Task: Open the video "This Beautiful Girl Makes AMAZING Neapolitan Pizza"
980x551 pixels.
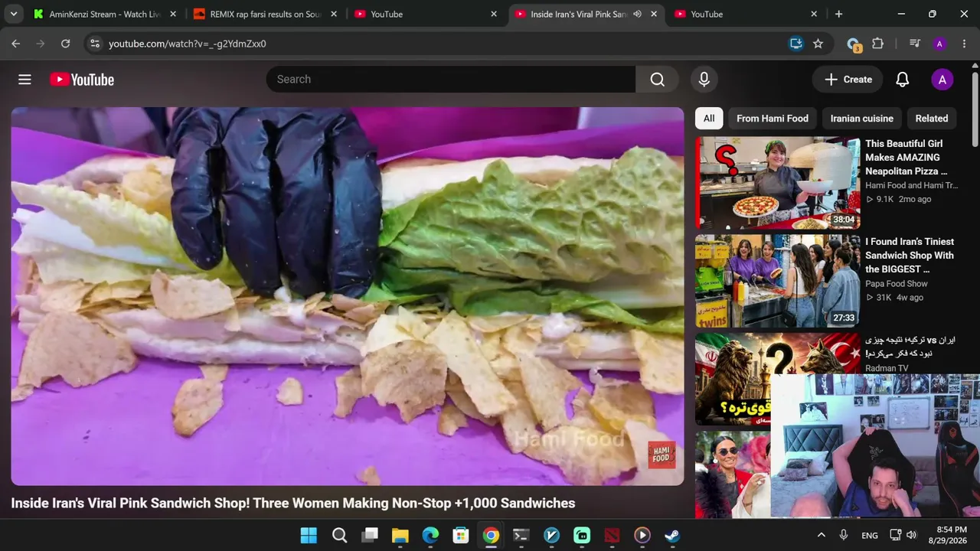Action: tap(906, 158)
